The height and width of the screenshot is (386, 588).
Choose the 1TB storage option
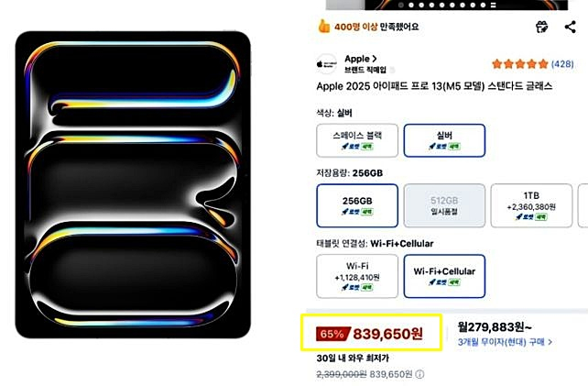(531, 205)
